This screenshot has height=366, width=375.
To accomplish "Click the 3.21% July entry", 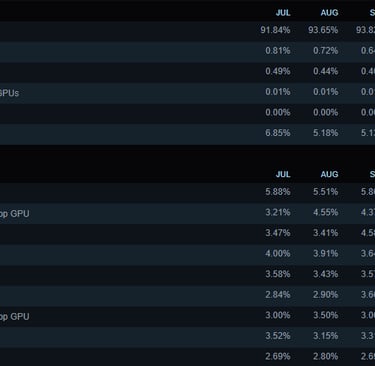I will click(278, 212).
